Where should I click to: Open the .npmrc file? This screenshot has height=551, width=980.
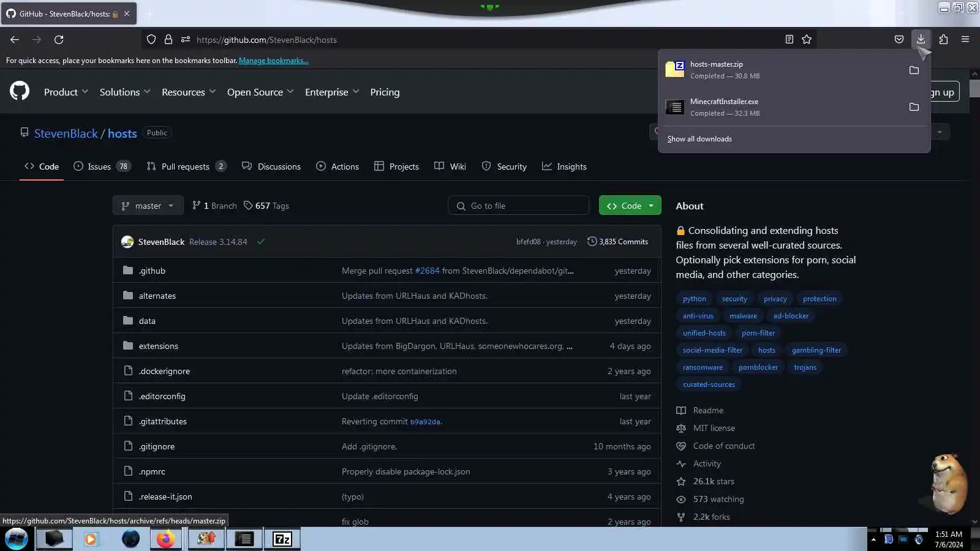(x=152, y=471)
